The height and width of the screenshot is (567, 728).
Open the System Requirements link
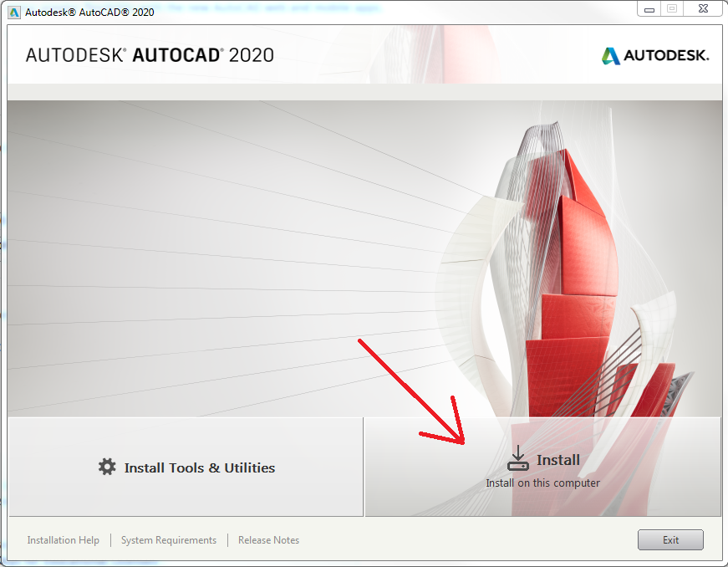169,540
